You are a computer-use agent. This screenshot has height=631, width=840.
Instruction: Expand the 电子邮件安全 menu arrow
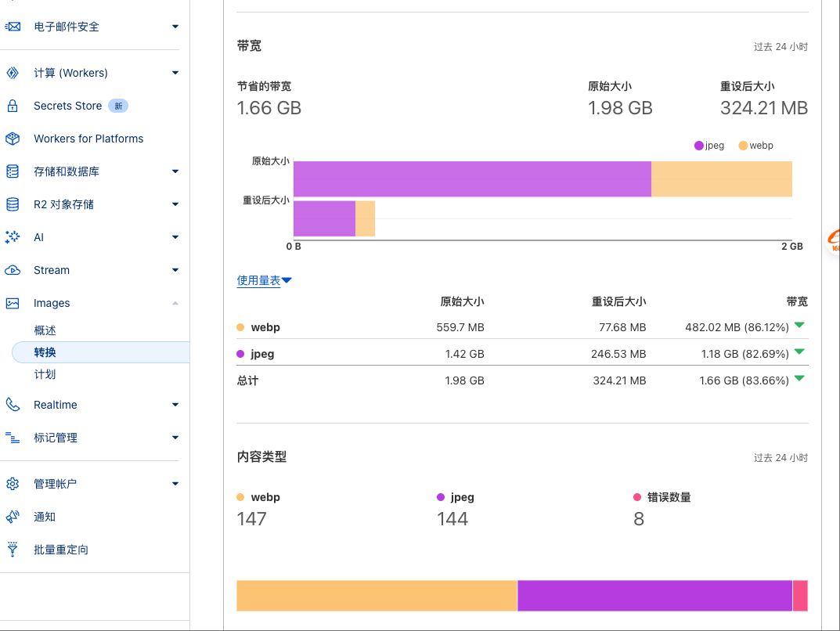[175, 27]
